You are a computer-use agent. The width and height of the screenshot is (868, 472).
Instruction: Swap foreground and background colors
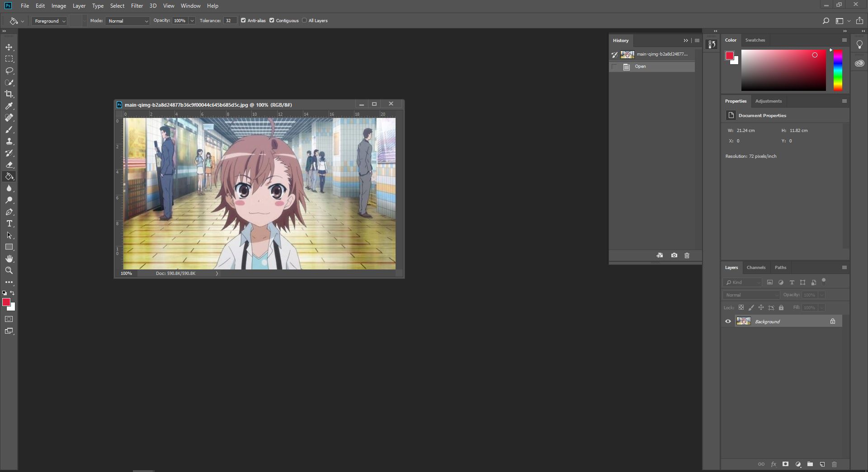tap(13, 293)
